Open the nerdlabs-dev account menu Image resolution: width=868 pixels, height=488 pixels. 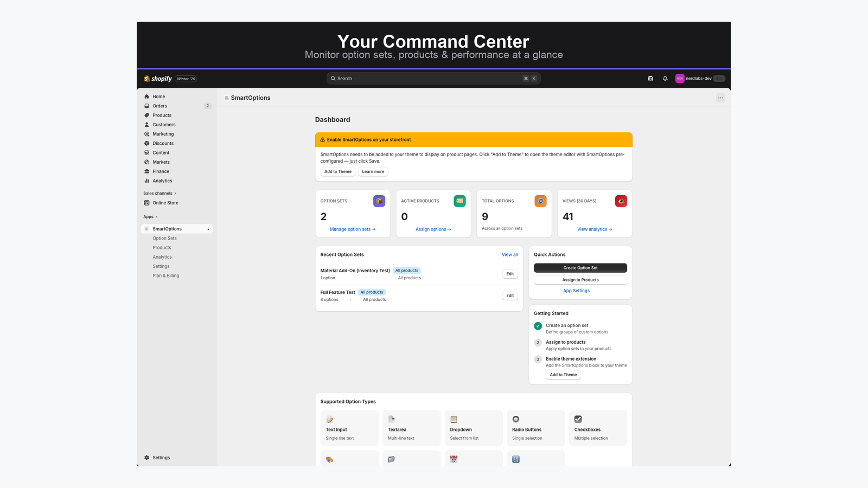point(699,79)
